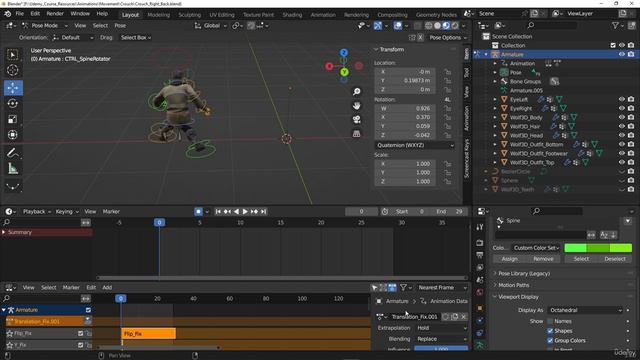The height and width of the screenshot is (360, 640).
Task: Open Quaternion (WXYZ) rotation mode dropdown
Action: click(415, 145)
